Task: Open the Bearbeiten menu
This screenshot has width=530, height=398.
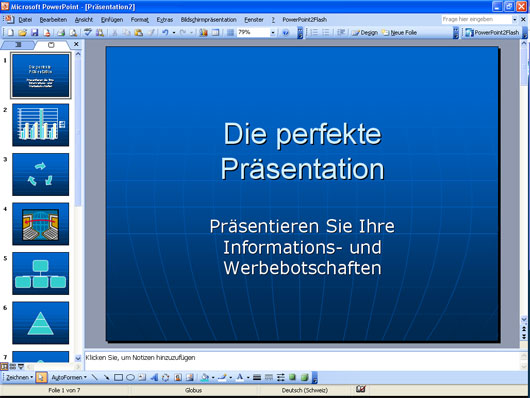Action: click(53, 20)
